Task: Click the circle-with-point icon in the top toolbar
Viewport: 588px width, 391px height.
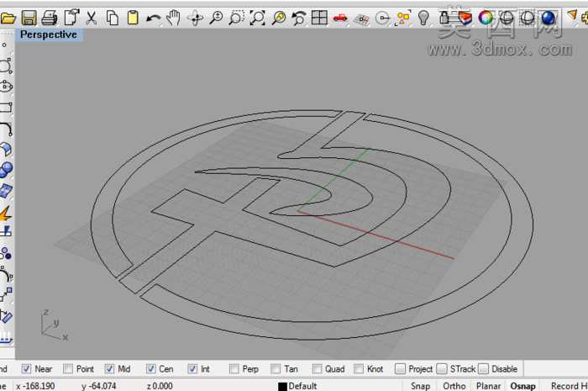Action: pyautogui.click(x=382, y=18)
